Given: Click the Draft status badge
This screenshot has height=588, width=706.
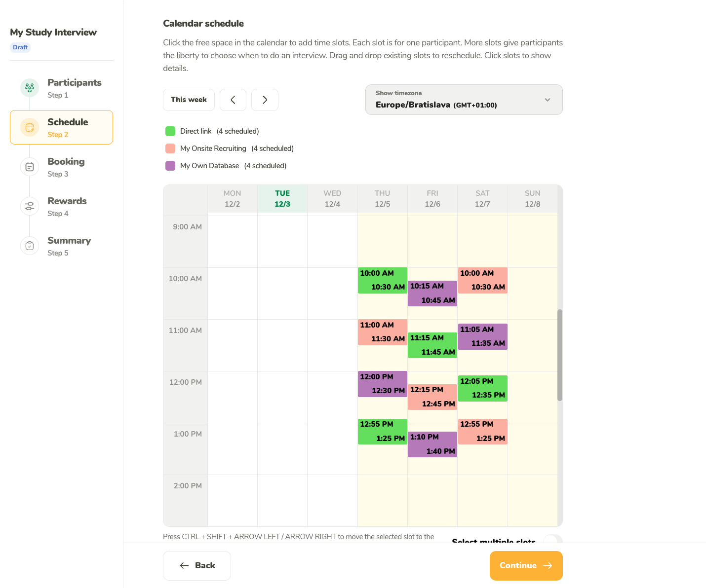Looking at the screenshot, I should click(x=20, y=47).
